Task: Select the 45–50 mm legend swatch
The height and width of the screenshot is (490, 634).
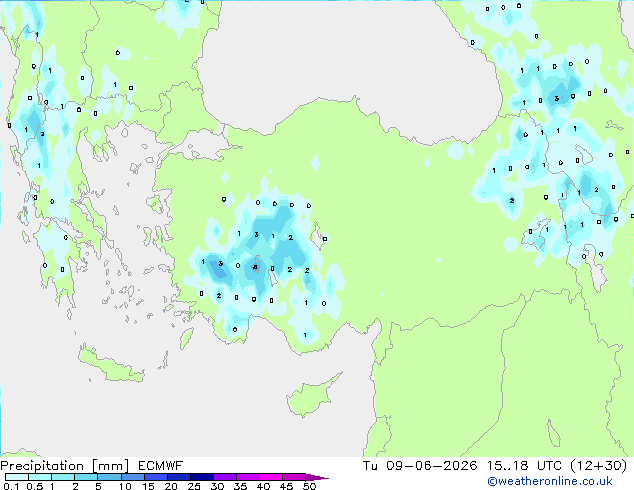Action: click(x=294, y=477)
